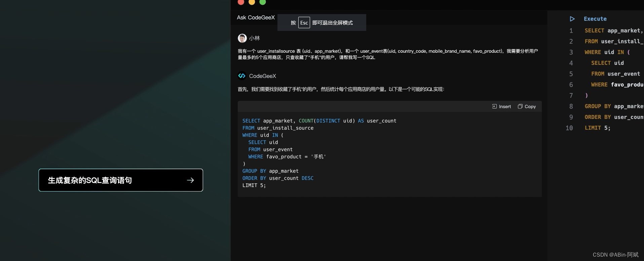
Task: Click the user's question text about user_installsource
Action: (x=388, y=54)
